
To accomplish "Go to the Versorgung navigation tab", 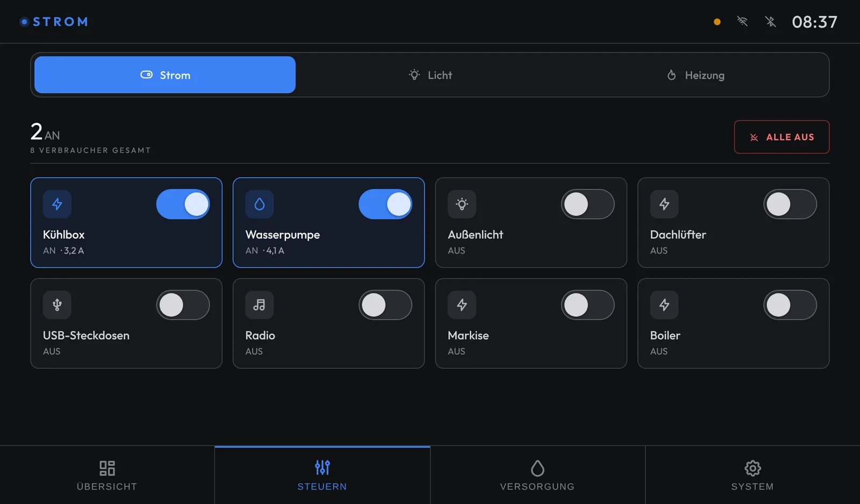I will click(x=537, y=475).
